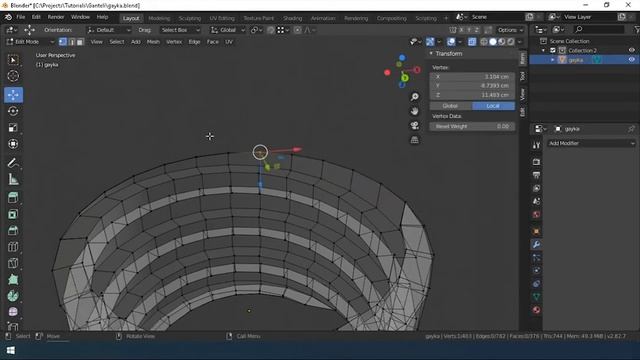Screen dimensions: 640x360
Task: Open the Options dropdown
Action: pos(510,30)
